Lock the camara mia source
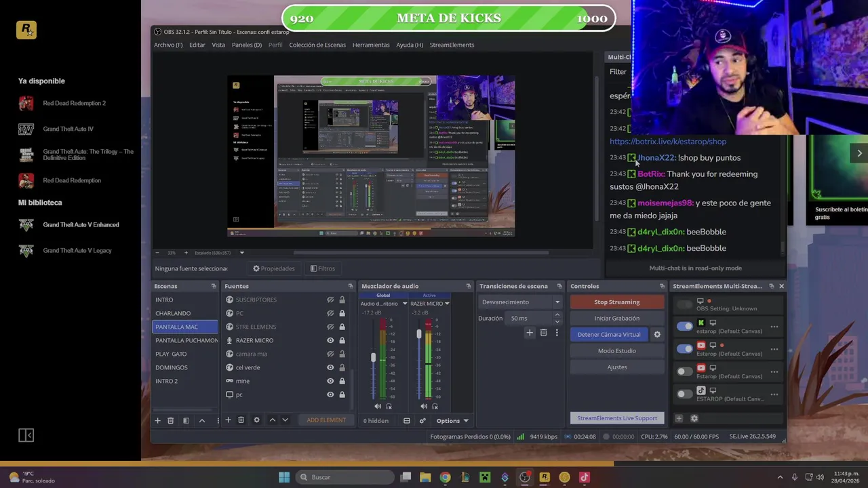 [342, 354]
